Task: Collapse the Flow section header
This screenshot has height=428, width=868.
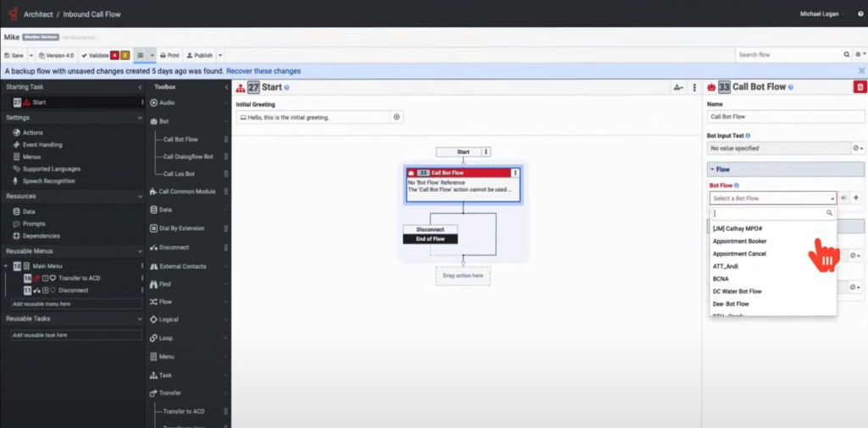Action: [722, 170]
